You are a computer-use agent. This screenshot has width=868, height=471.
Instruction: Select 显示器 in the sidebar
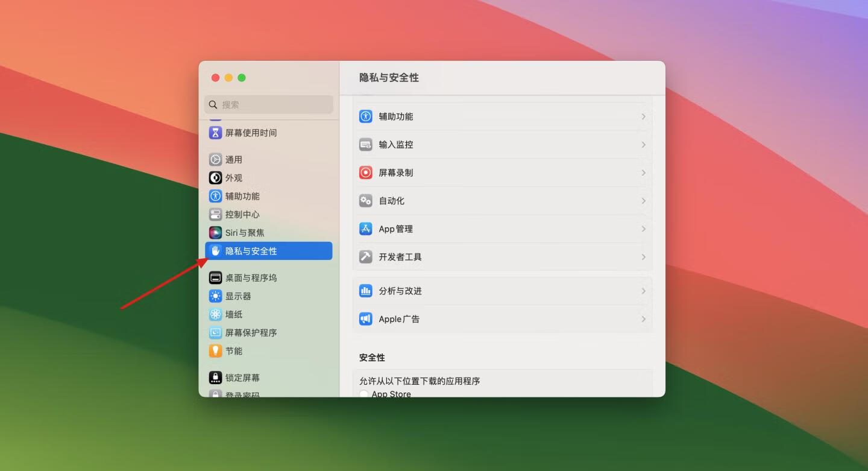pyautogui.click(x=238, y=296)
